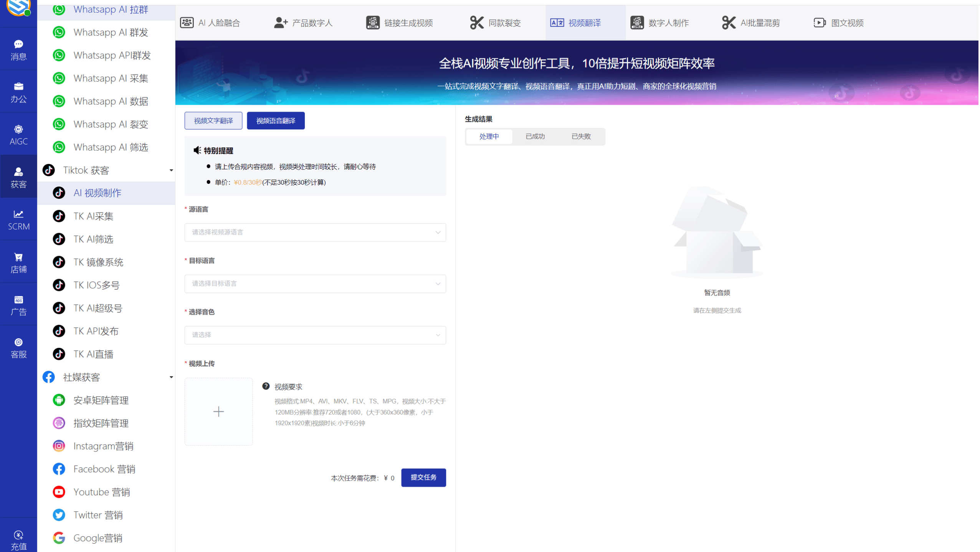The height and width of the screenshot is (552, 980).
Task: Click the Twitter 营销 icon
Action: point(59,515)
